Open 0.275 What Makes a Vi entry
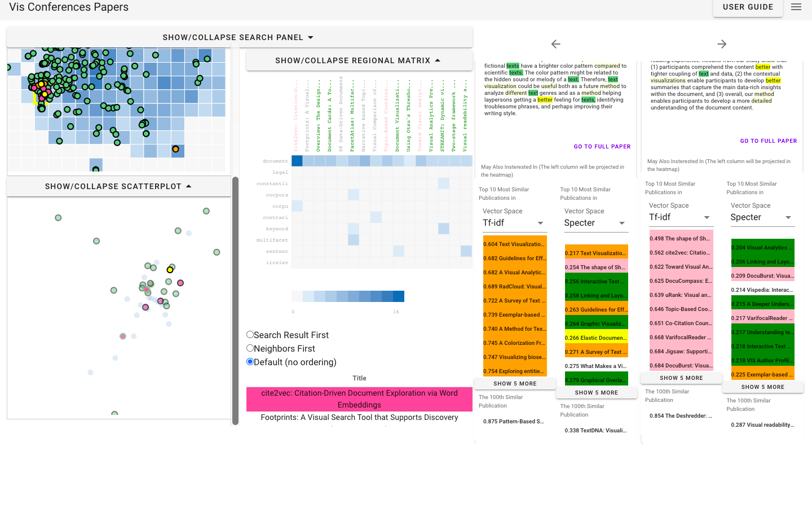Screen dimensions: 812x508 [597, 366]
